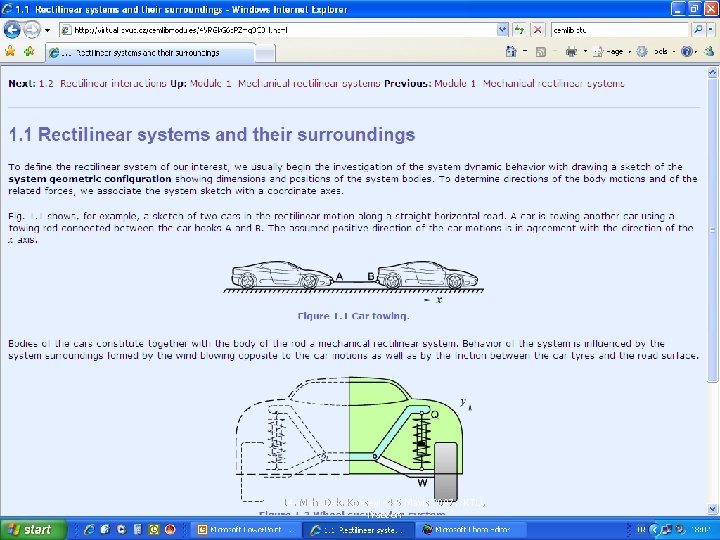Open the 1.1 figure reference link

click(x=36, y=216)
